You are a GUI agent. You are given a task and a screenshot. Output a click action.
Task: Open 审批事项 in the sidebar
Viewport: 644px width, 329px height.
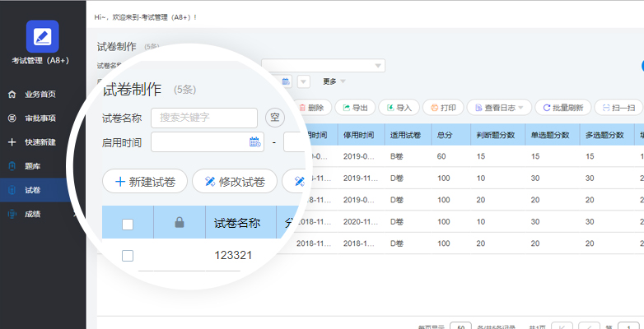click(x=40, y=118)
